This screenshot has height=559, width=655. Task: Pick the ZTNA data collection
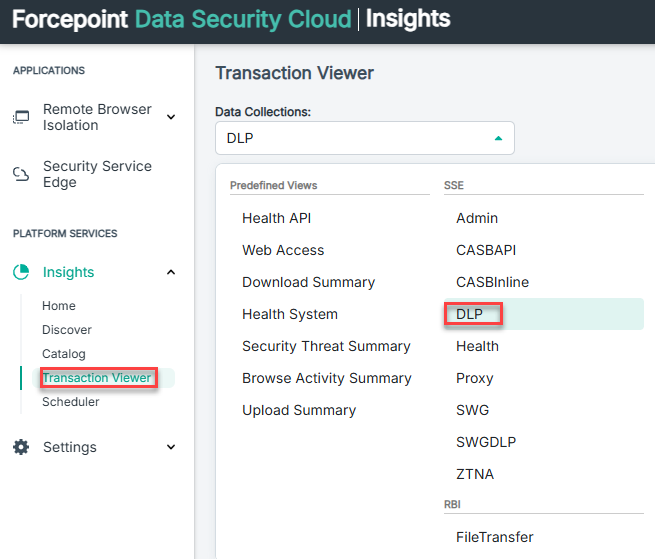[475, 474]
